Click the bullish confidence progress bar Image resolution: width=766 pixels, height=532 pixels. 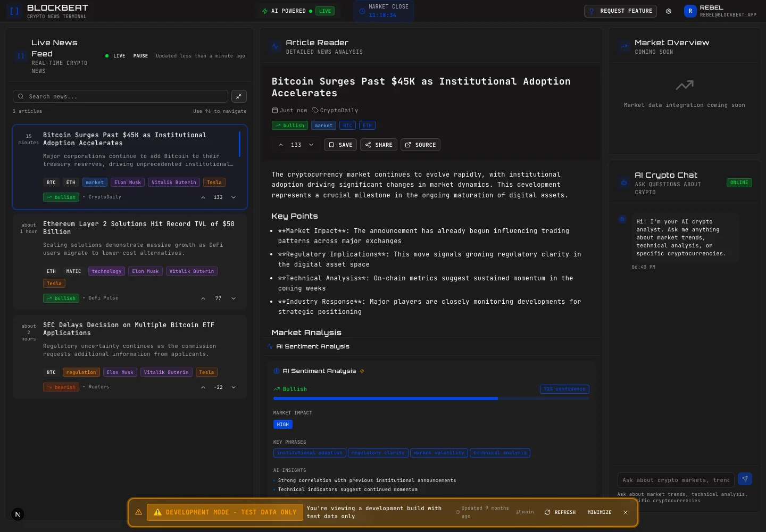coord(431,398)
